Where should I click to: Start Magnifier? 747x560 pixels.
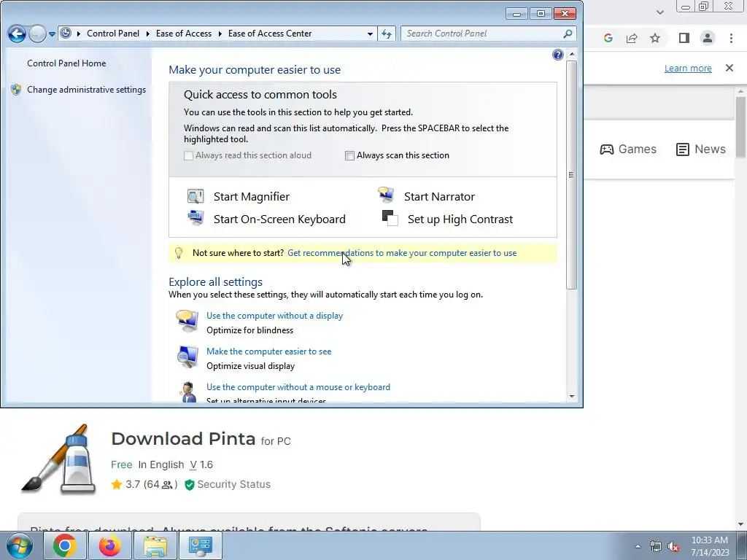click(251, 197)
